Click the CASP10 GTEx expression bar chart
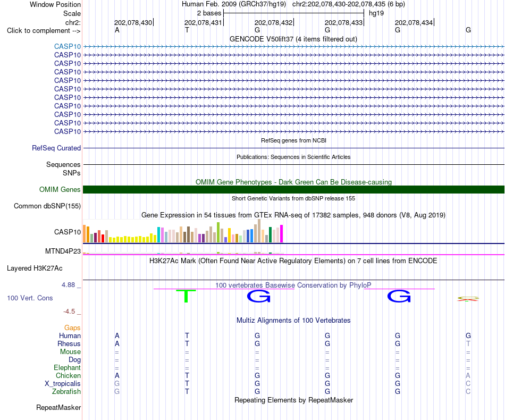The image size is (505, 420). tap(183, 231)
